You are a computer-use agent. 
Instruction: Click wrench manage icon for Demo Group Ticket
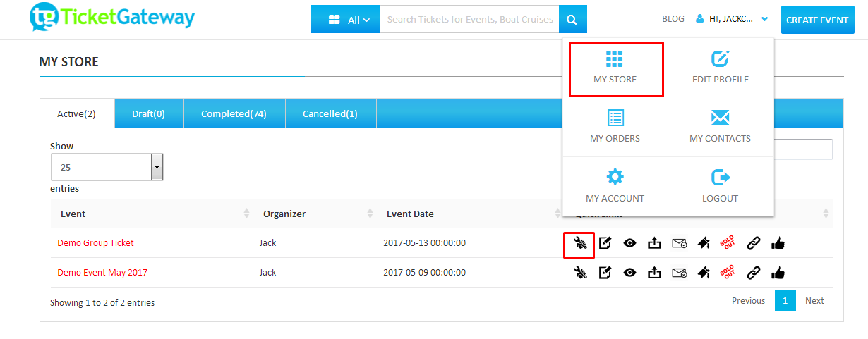tap(580, 243)
